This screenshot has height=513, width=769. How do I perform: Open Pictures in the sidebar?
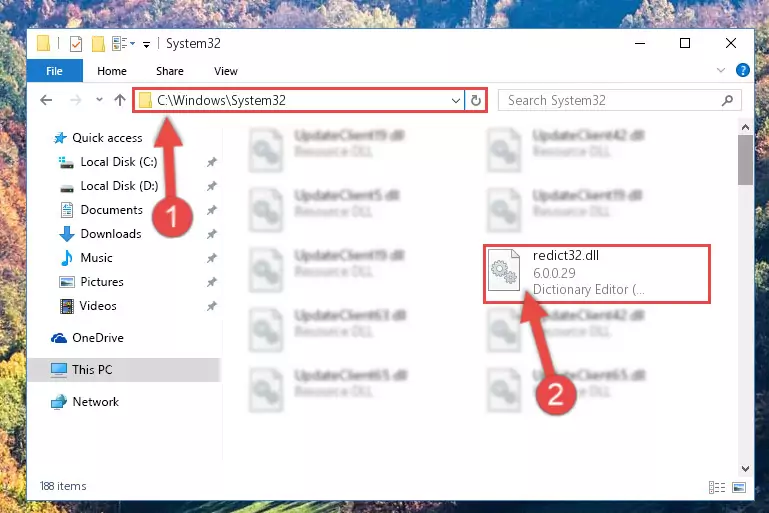click(x=102, y=282)
